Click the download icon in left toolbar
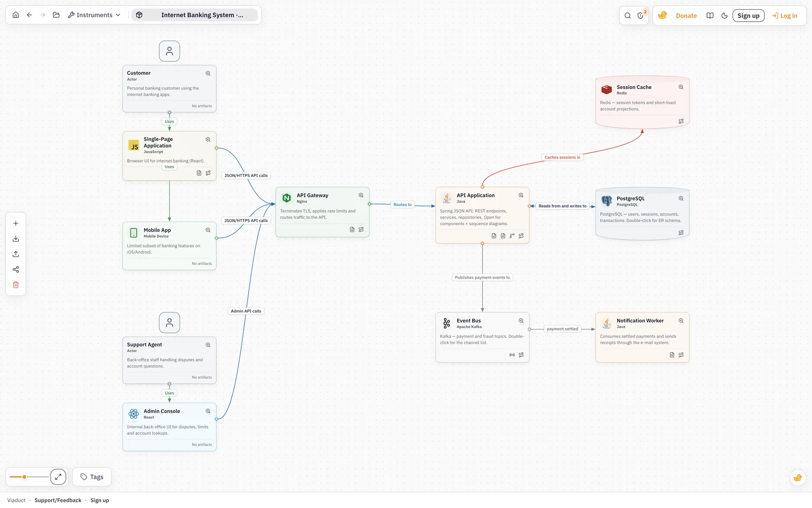 (x=16, y=239)
